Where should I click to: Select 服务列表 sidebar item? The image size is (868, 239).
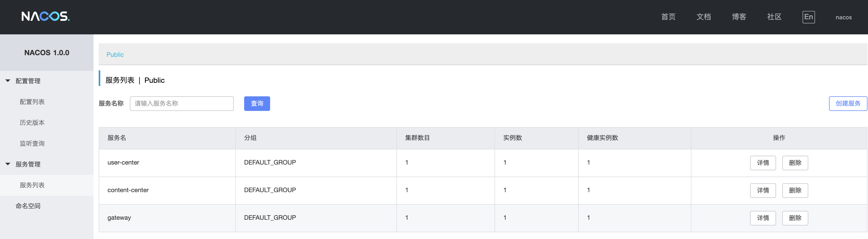[32, 185]
